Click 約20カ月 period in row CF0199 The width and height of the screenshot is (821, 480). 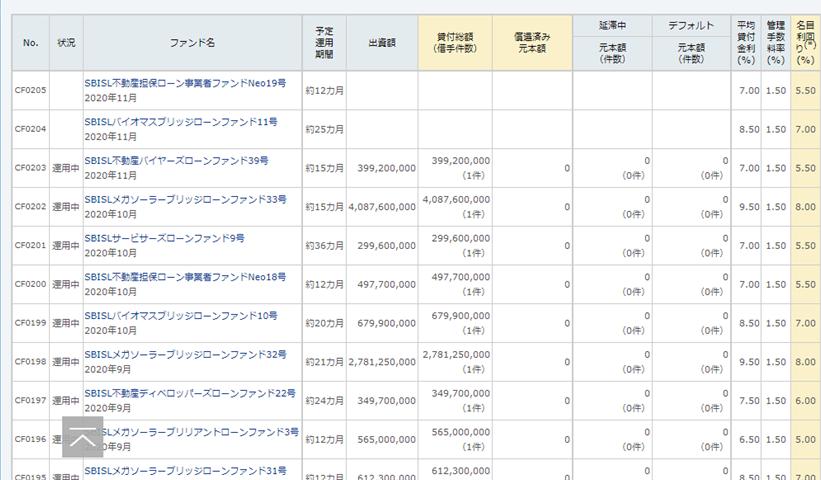pyautogui.click(x=325, y=323)
